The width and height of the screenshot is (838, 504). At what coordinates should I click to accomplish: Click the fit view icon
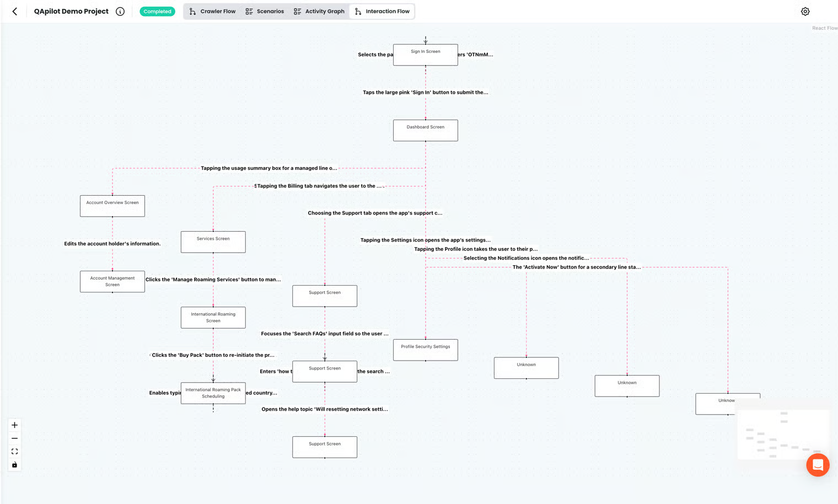15,452
